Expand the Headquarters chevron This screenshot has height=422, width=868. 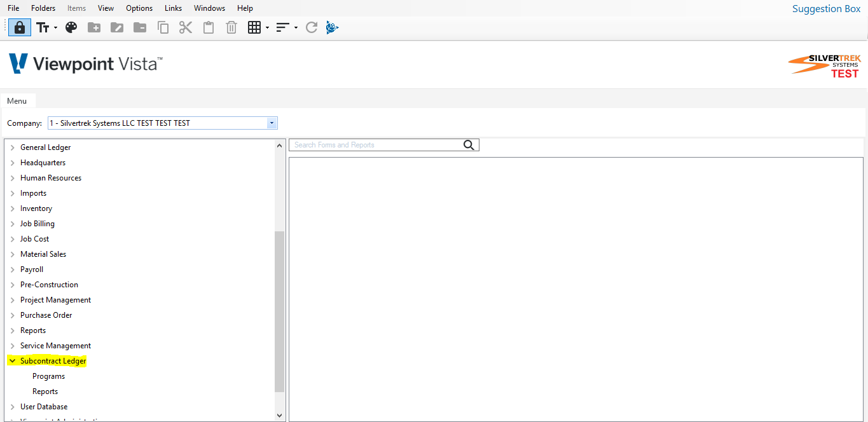point(12,163)
